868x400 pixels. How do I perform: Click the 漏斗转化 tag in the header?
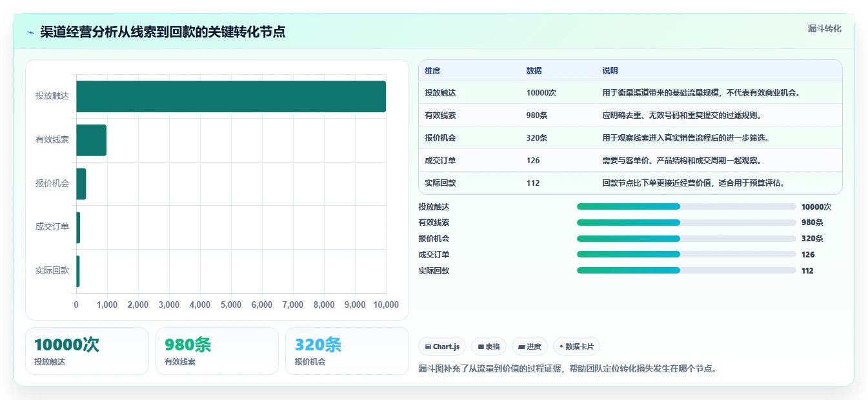[x=825, y=29]
